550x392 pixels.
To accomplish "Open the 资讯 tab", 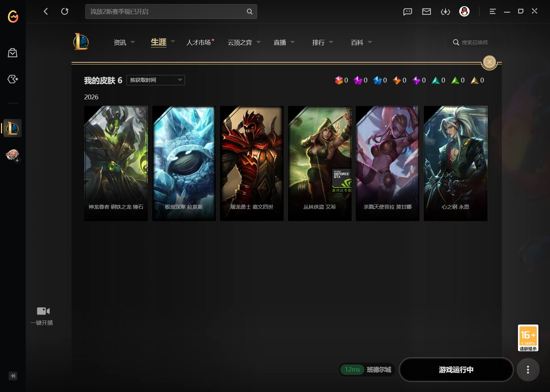I will point(120,42).
